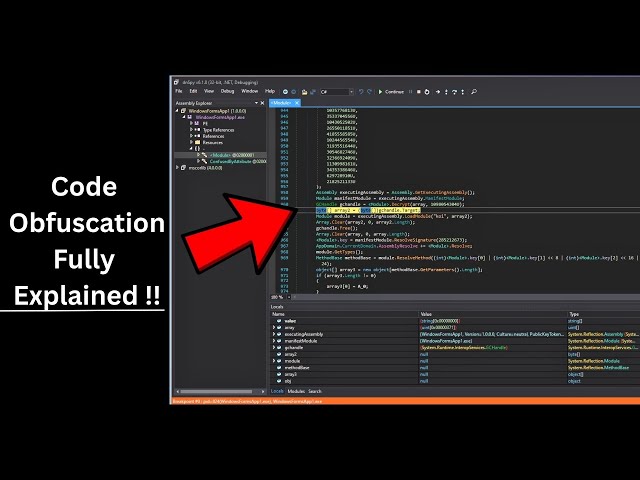Select the ConfusedByAttribute tree item
Screen dimensions: 640x480
[238, 162]
